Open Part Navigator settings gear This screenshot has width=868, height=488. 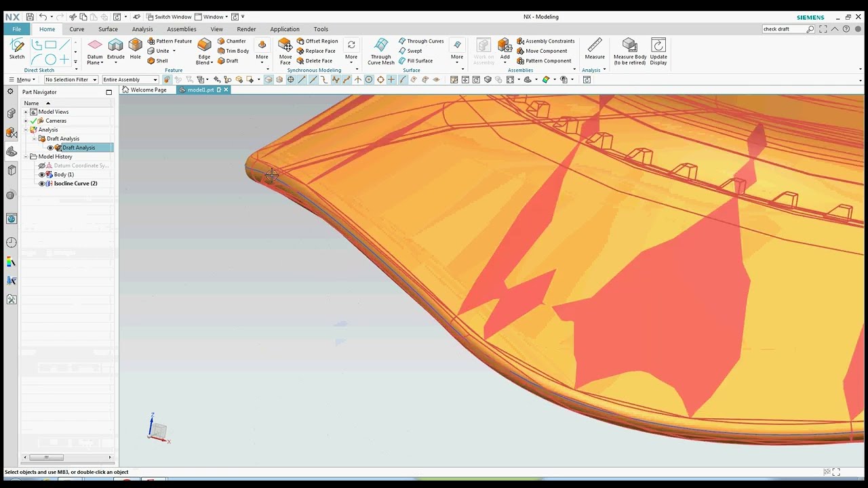pyautogui.click(x=11, y=91)
